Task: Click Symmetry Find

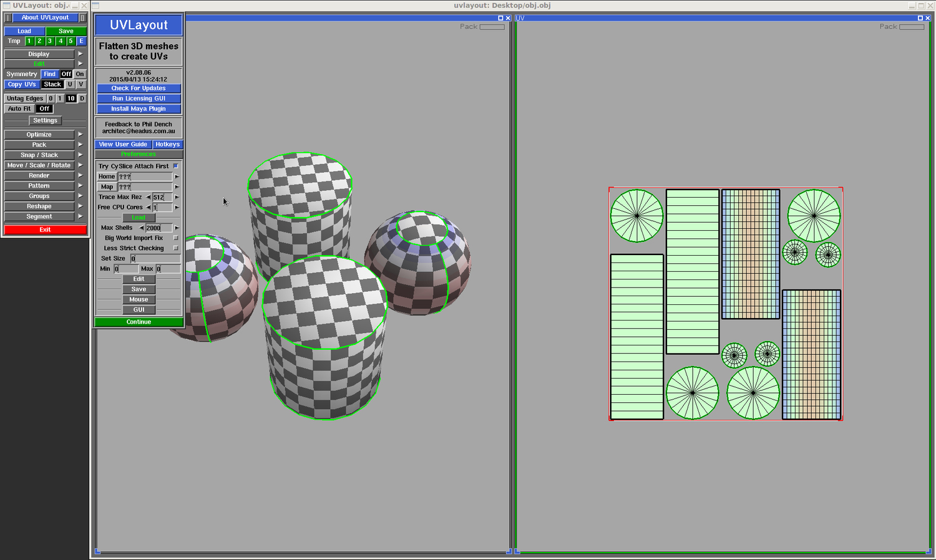Action: tap(50, 74)
